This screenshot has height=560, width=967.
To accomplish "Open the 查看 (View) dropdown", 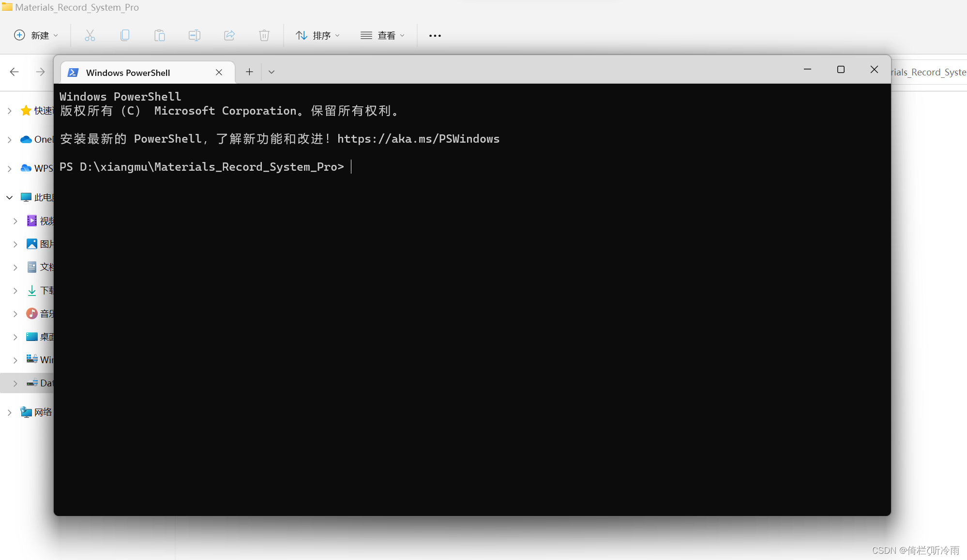I will pyautogui.click(x=382, y=35).
